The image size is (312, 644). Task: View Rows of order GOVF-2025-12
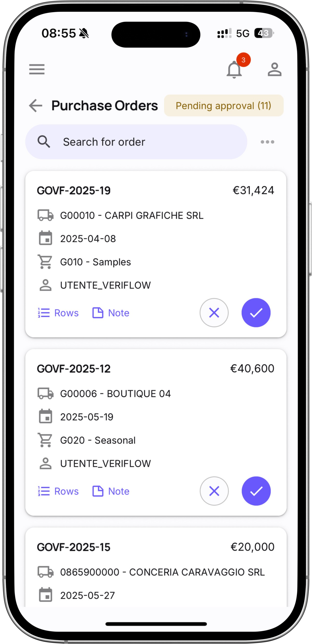click(58, 491)
